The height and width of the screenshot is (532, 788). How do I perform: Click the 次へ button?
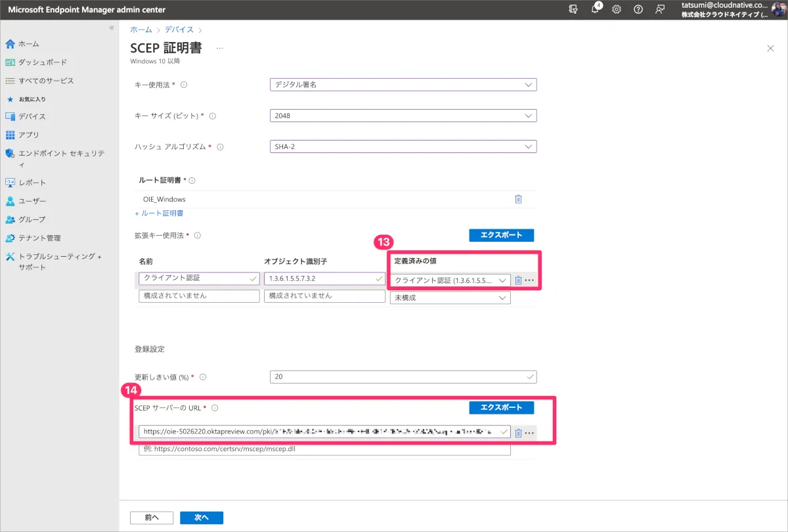pos(201,518)
